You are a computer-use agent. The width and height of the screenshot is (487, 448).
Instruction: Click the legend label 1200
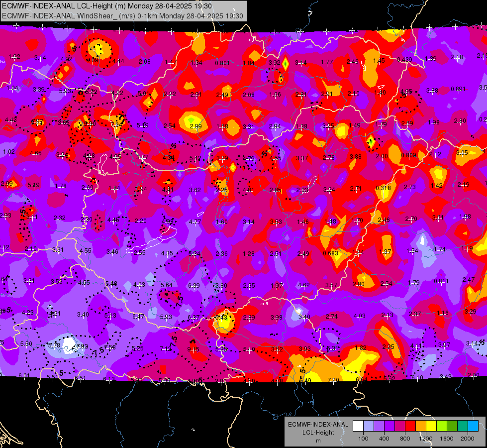(x=425, y=439)
